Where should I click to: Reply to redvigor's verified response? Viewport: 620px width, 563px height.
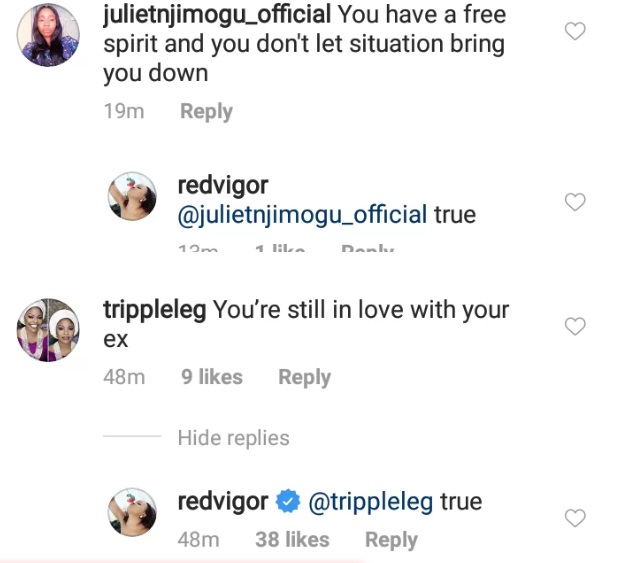point(391,540)
